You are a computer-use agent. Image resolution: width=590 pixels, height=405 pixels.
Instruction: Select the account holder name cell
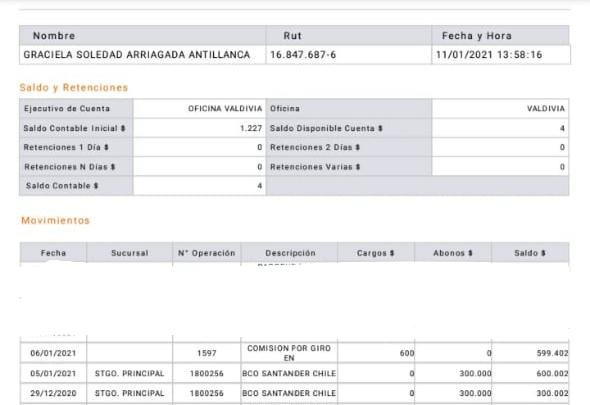point(143,55)
